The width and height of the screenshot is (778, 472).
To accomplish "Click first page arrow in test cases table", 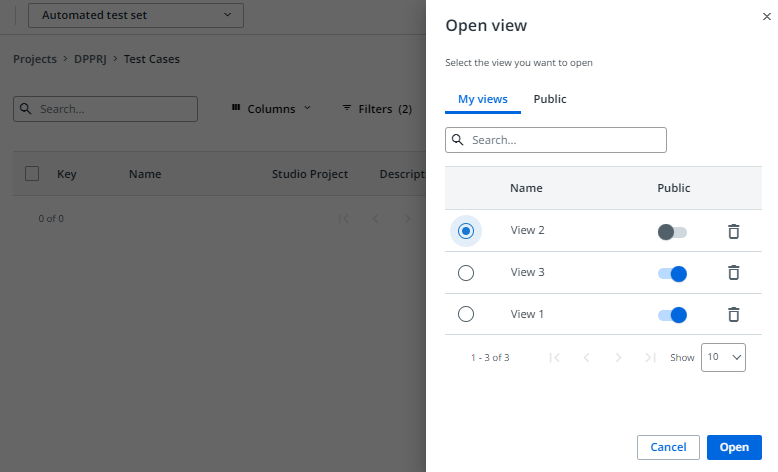I will coord(343,218).
